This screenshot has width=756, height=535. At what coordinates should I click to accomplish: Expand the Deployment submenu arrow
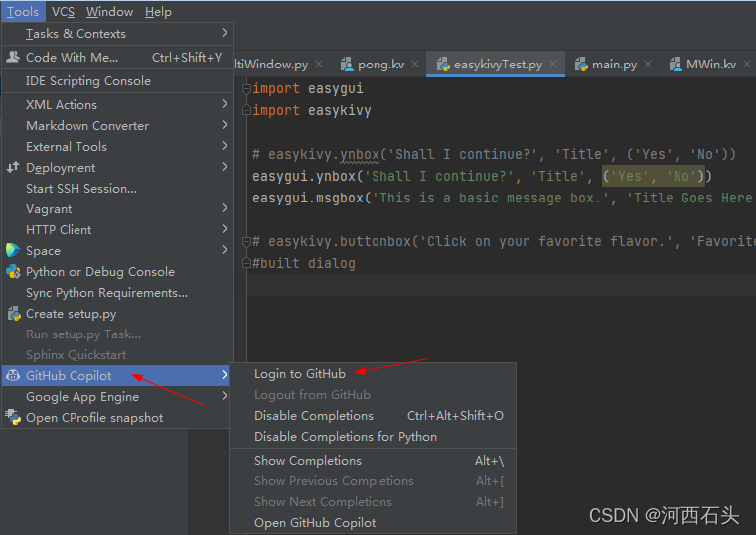[225, 167]
